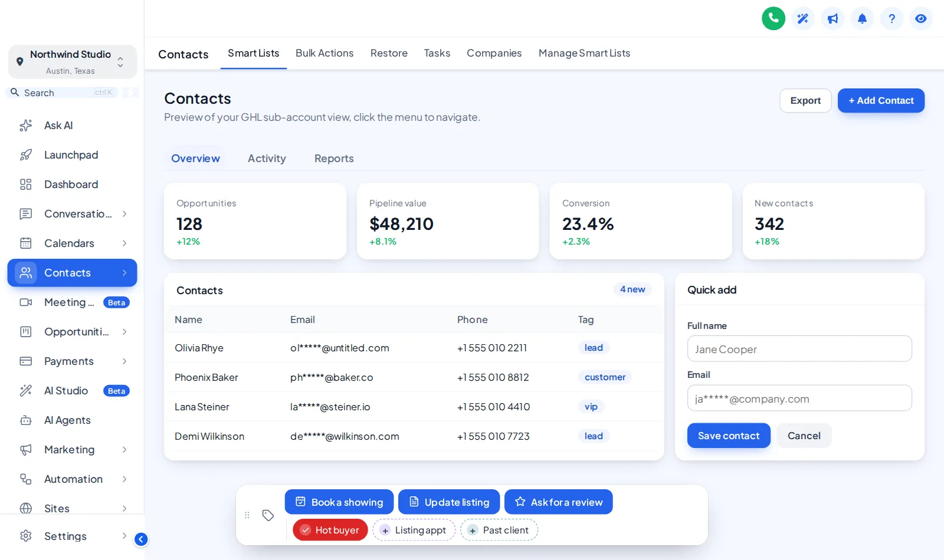Toggle the Hot buyer tag chip
Viewport: 944px width, 560px height.
[x=330, y=530]
